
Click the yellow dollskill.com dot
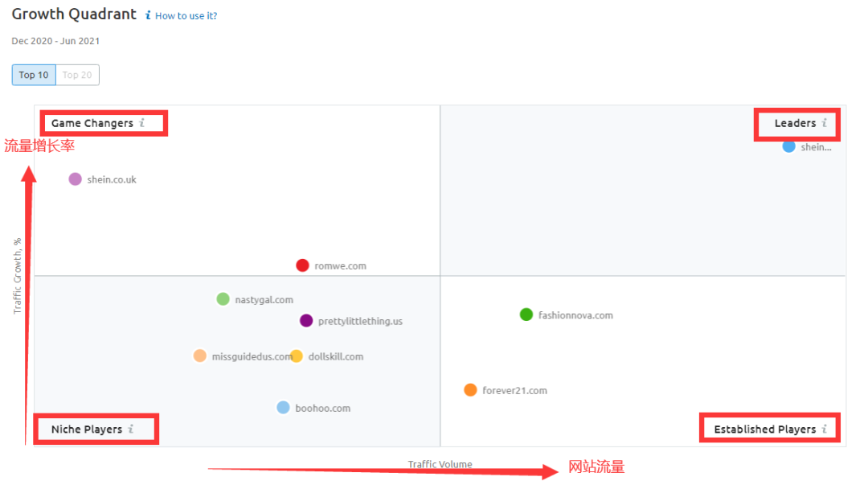(297, 356)
